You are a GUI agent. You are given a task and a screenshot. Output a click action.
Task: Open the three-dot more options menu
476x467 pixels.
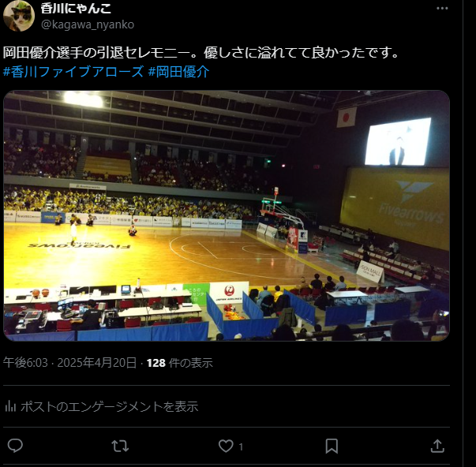pos(442,9)
